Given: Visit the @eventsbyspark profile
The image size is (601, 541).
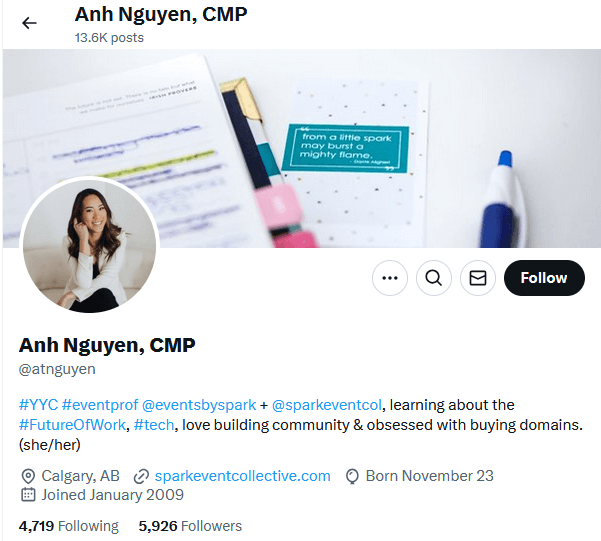Looking at the screenshot, I should point(199,405).
